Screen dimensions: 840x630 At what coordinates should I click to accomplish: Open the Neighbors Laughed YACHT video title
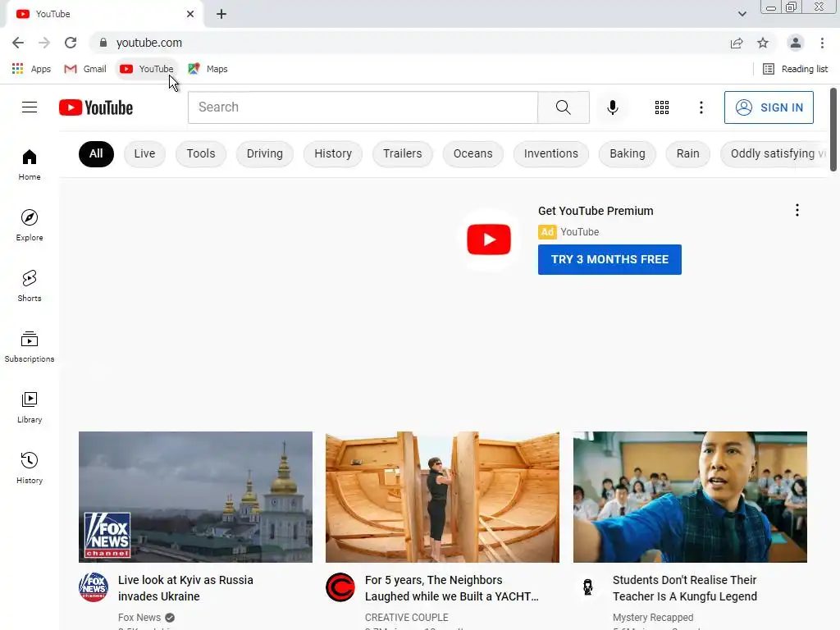tap(452, 588)
